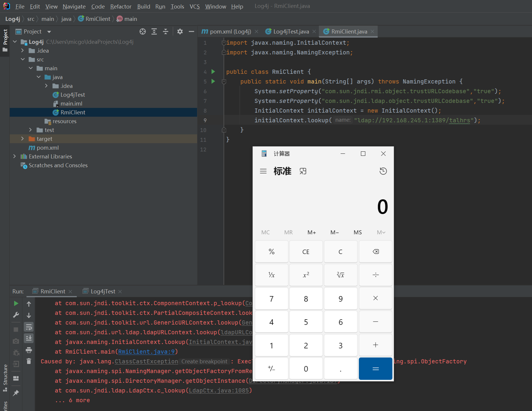Expand the top-level .idea folder
This screenshot has width=532, height=411.
click(x=23, y=51)
